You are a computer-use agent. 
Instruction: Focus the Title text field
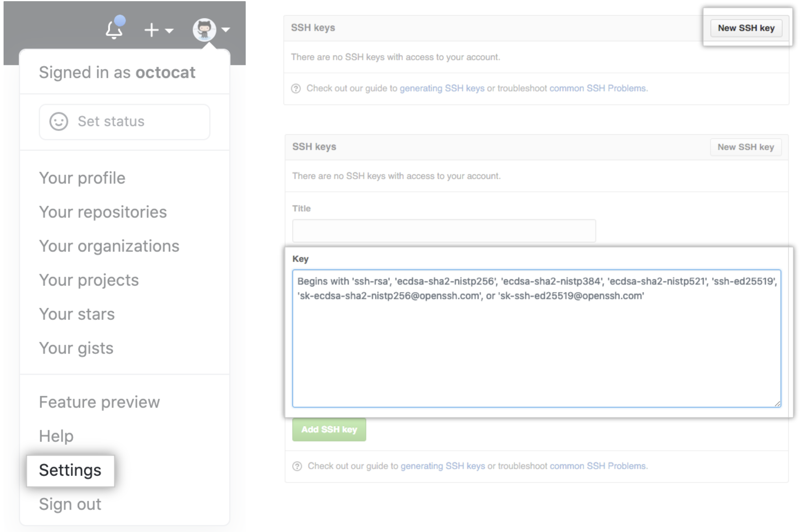tap(444, 231)
